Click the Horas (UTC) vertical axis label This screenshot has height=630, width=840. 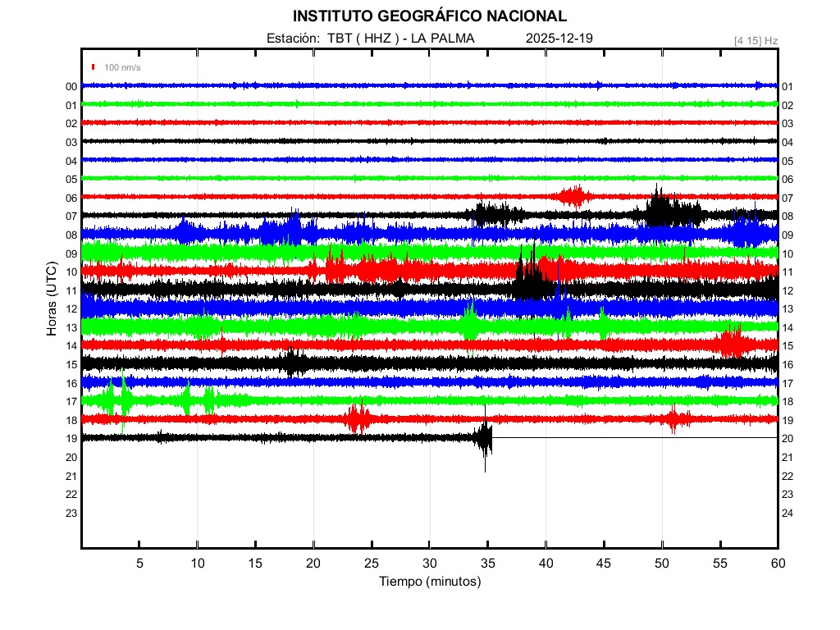pyautogui.click(x=51, y=300)
